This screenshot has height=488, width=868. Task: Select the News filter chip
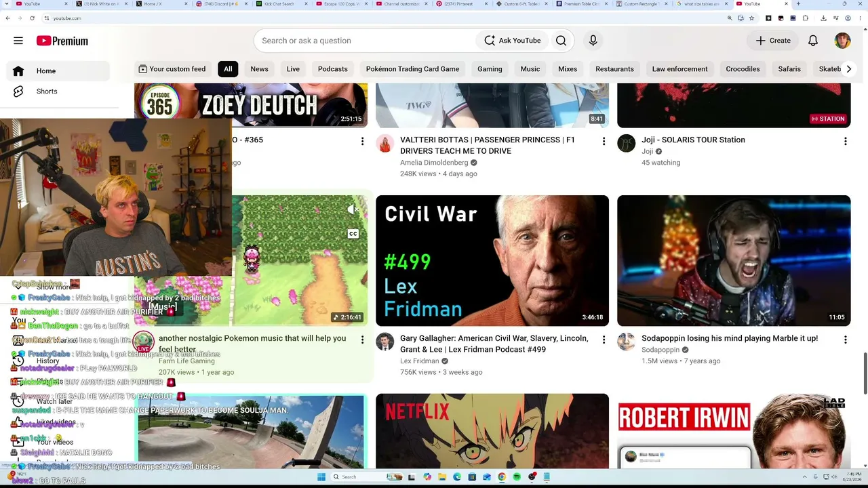259,69
